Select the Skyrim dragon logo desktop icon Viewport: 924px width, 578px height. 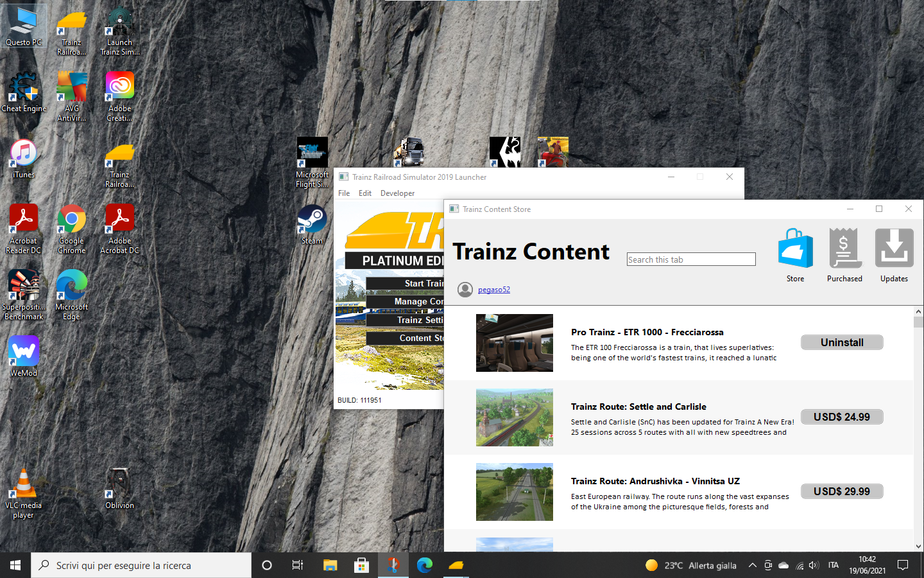coord(505,152)
